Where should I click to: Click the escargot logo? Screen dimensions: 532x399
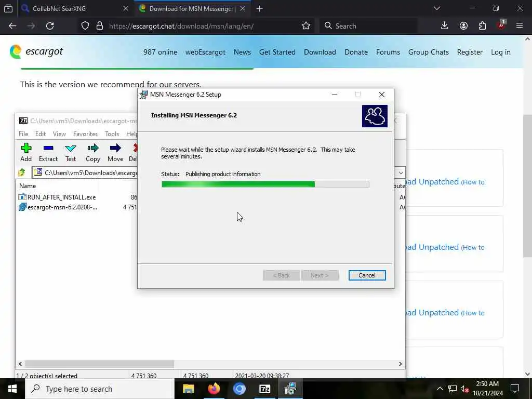[x=36, y=51]
